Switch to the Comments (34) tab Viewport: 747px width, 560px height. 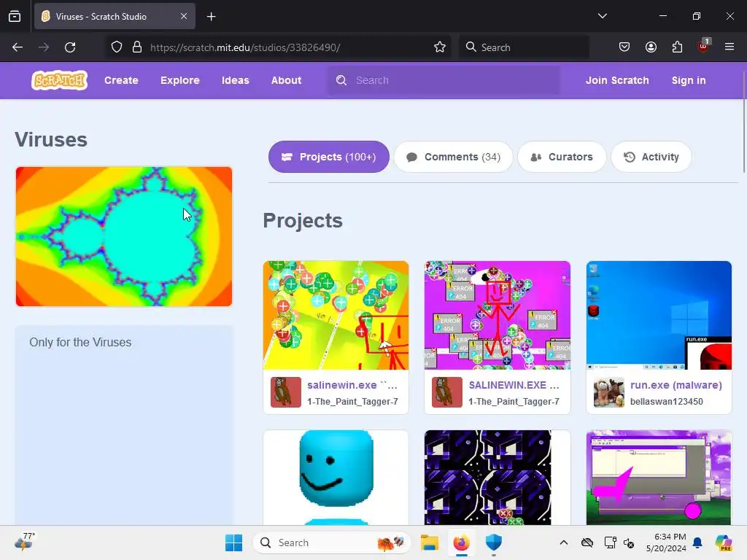pyautogui.click(x=453, y=157)
